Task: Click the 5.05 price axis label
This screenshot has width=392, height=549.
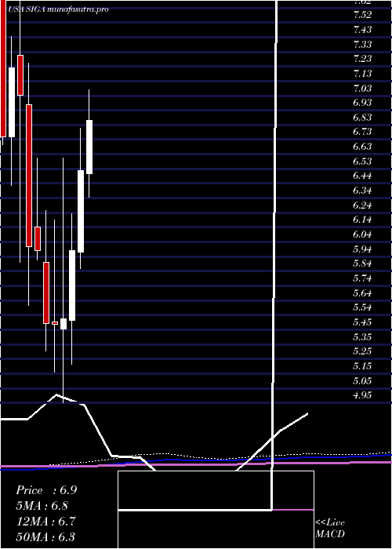Action: (x=362, y=380)
